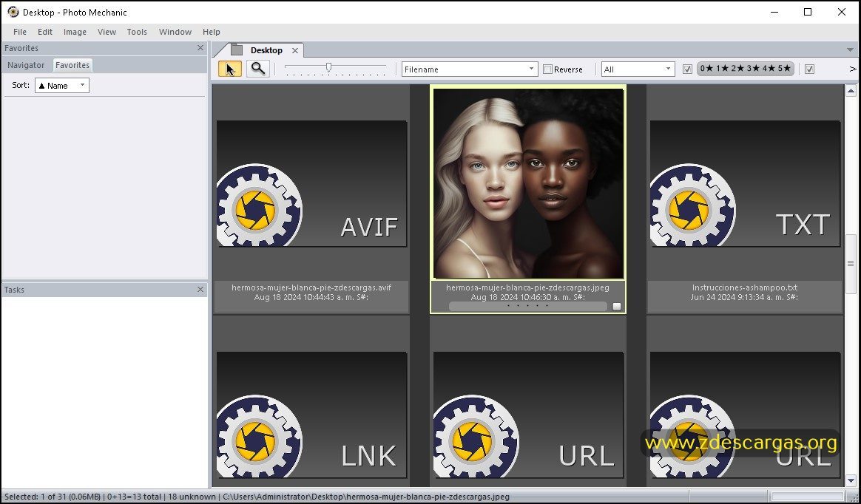Select the LNK file thumbnail
This screenshot has height=504, width=861.
[311, 415]
